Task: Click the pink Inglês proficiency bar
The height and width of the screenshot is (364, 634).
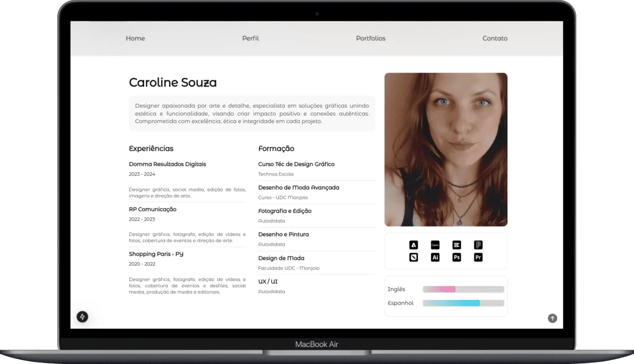Action: pyautogui.click(x=439, y=289)
